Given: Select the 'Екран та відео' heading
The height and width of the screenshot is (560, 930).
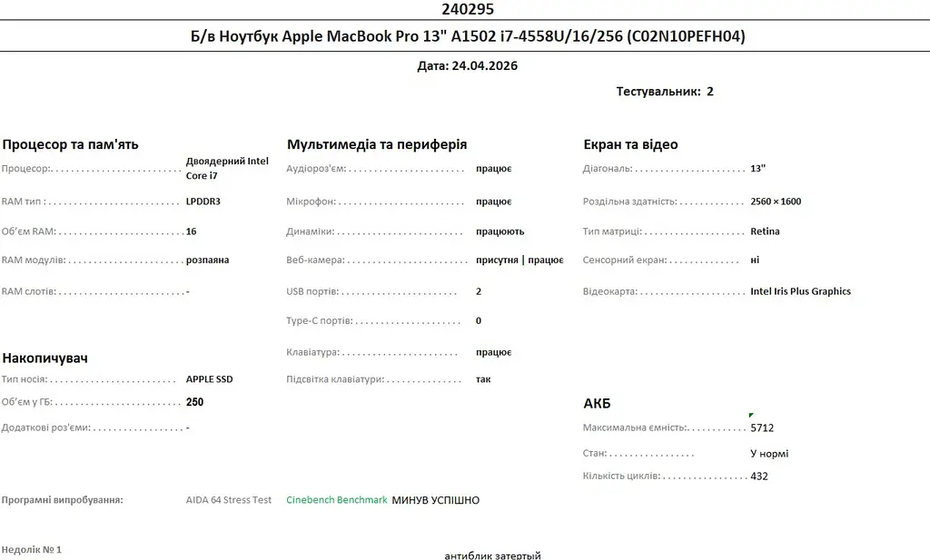Looking at the screenshot, I should [x=630, y=144].
